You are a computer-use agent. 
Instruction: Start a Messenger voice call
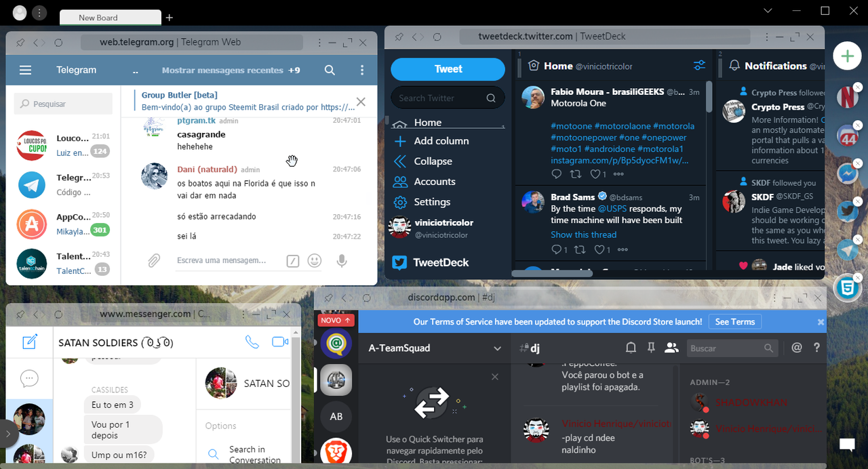(252, 342)
